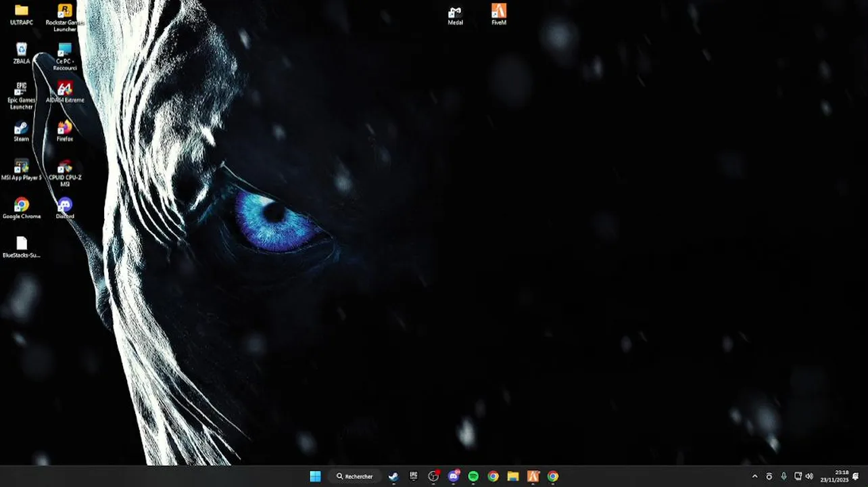
Task: Open Discord from the taskbar
Action: point(454,476)
